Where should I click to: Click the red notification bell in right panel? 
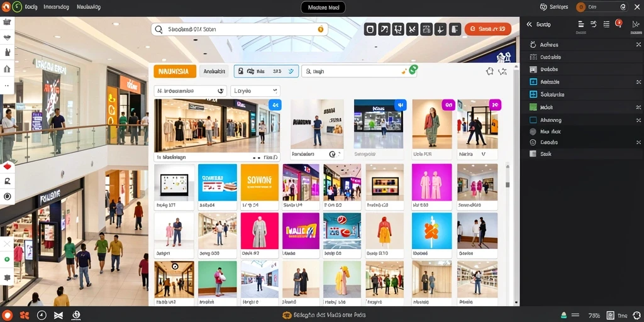click(x=619, y=23)
